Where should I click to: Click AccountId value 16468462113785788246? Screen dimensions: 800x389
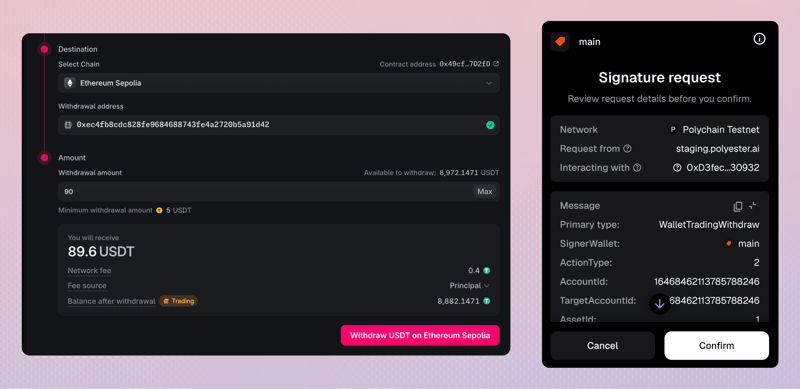707,282
